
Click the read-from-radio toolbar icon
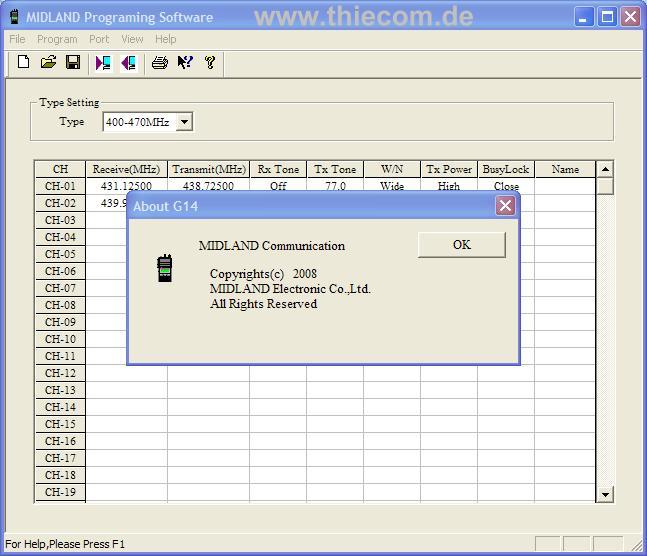[103, 63]
